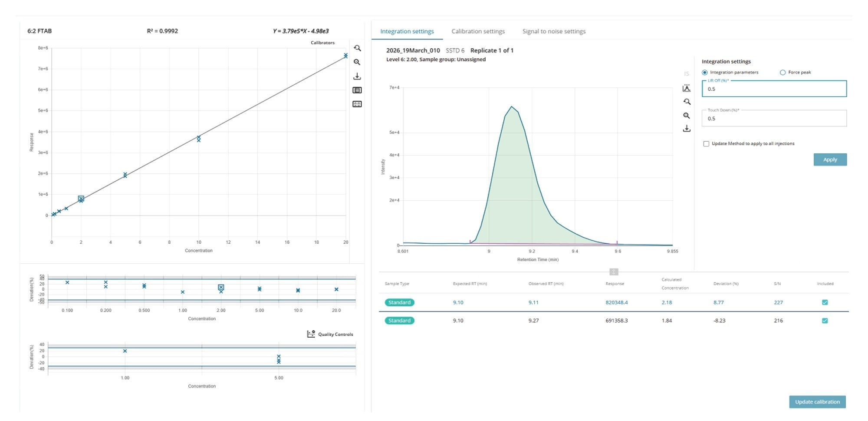Viewport: 868px width, 421px height.
Task: Click the 6:2 FTAB compound title
Action: point(39,31)
